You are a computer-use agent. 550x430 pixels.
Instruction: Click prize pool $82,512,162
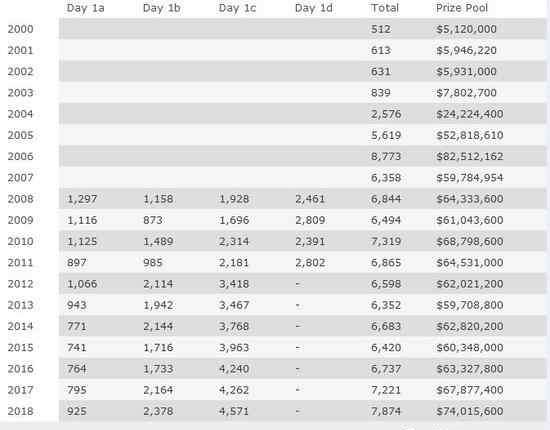(470, 156)
